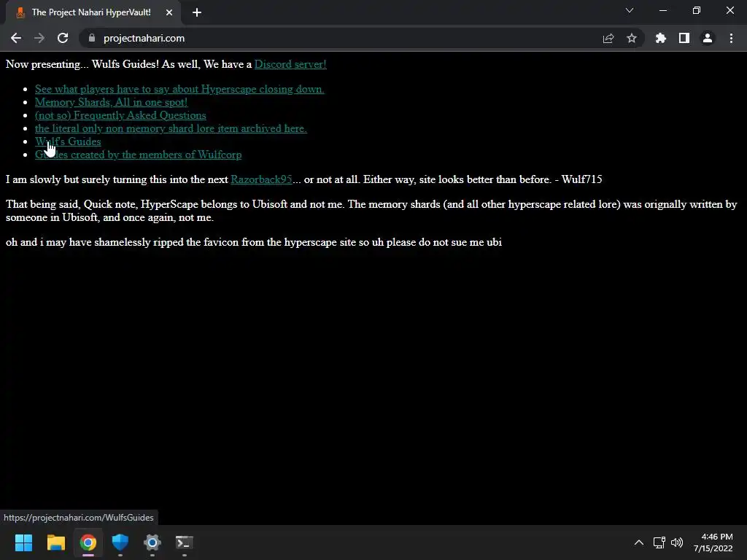
Task: Switch to Chrome in the taskbar
Action: [88, 542]
